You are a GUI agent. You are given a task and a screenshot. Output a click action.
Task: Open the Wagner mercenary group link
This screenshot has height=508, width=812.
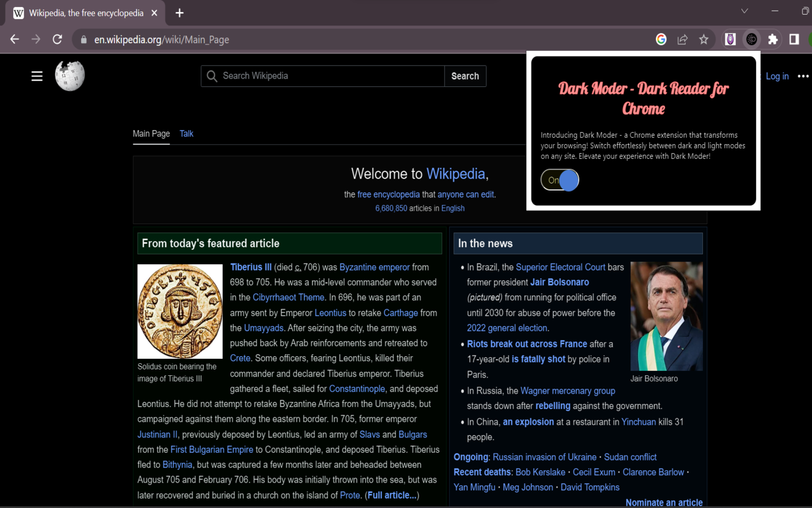pyautogui.click(x=568, y=391)
